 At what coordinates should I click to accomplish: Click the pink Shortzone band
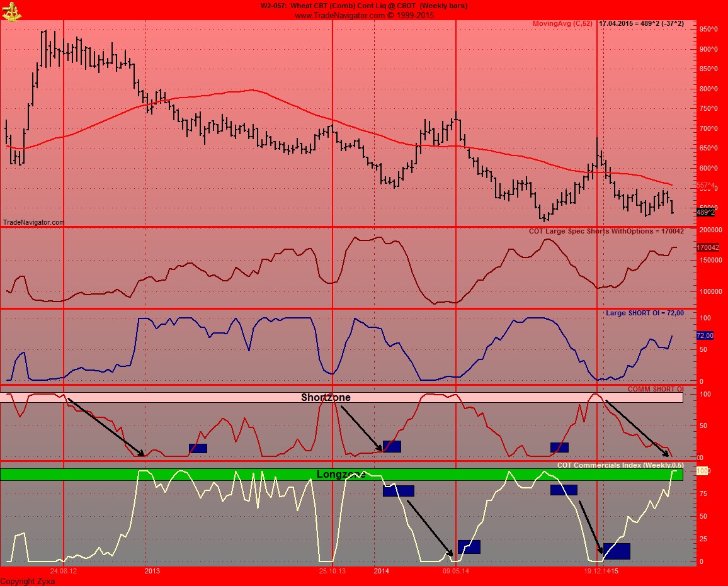click(x=189, y=398)
